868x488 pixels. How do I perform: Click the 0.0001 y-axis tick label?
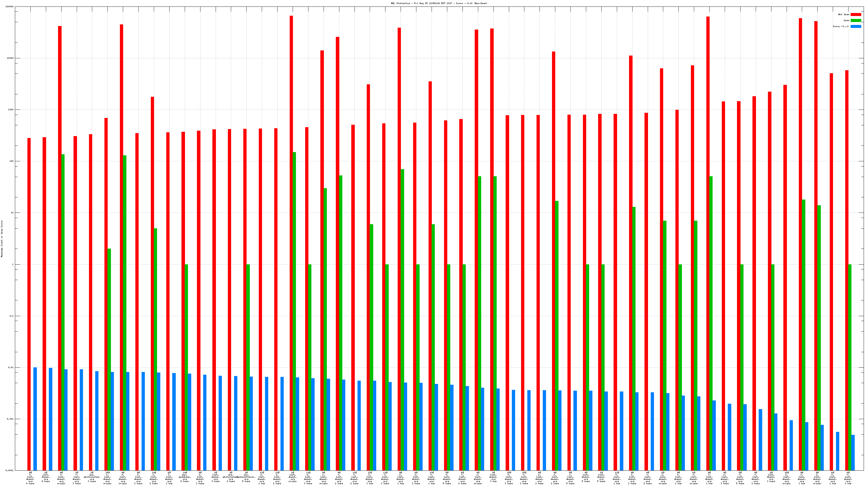pyautogui.click(x=10, y=470)
